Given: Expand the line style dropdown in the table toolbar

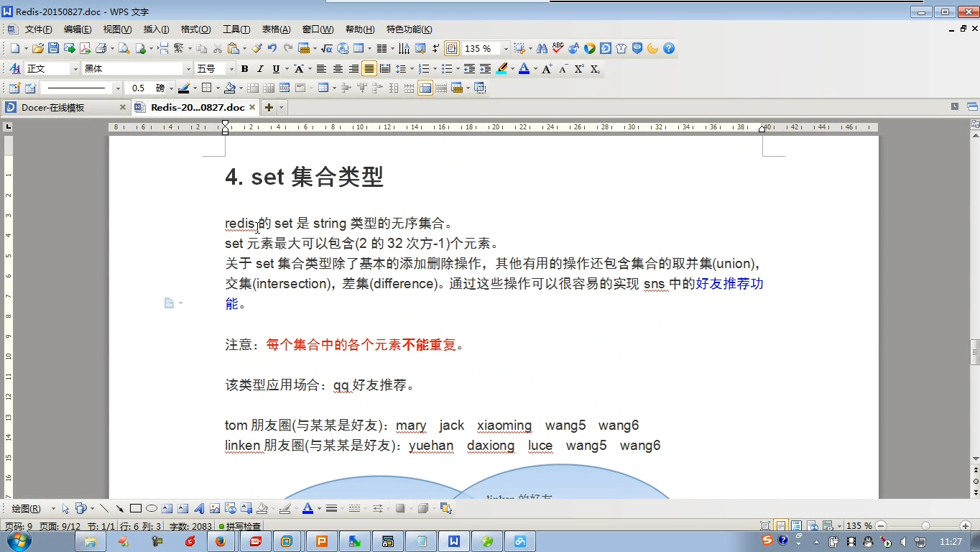Looking at the screenshot, I should [118, 88].
